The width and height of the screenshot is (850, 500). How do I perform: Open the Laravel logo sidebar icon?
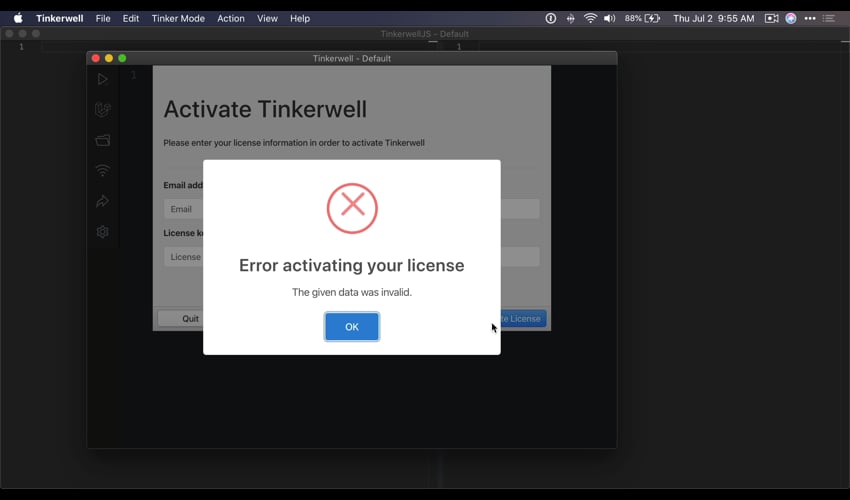[102, 110]
